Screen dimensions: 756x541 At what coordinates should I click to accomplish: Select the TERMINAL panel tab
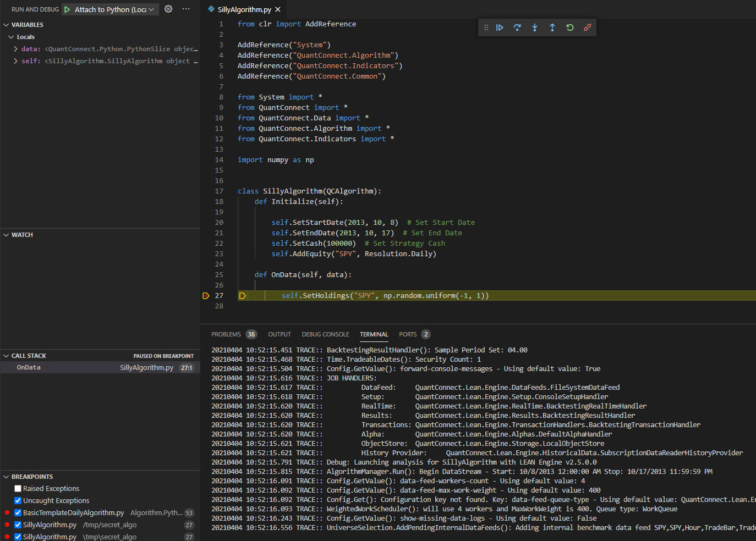[x=374, y=334]
